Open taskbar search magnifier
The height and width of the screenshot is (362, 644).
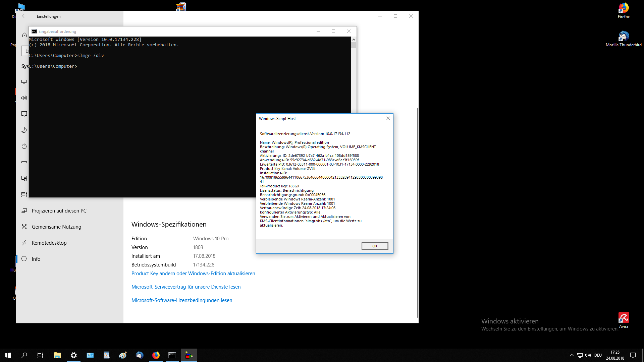24,355
